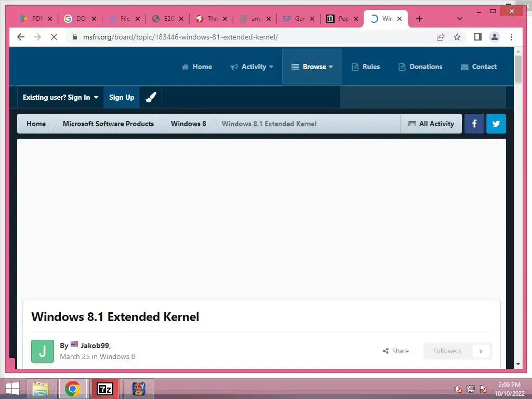Click the March 25 post date
Viewport: 532px width, 399px height.
tap(75, 356)
